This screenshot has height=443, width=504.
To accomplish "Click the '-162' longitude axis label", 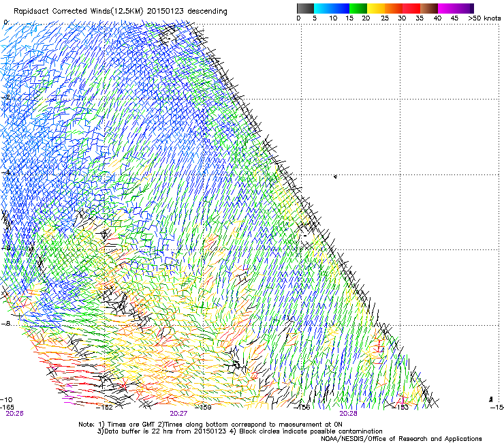I will pos(105,408).
